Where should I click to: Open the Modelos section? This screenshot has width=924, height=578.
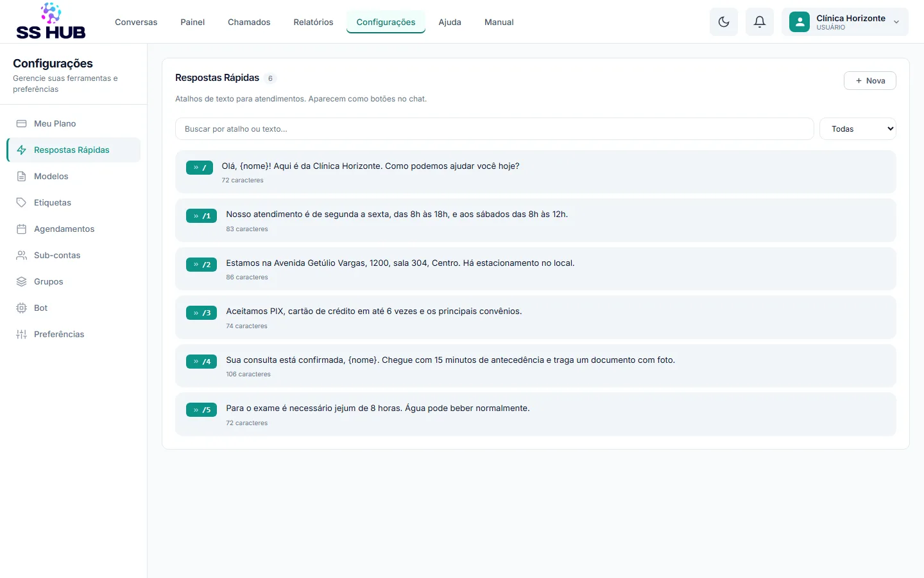click(74, 176)
